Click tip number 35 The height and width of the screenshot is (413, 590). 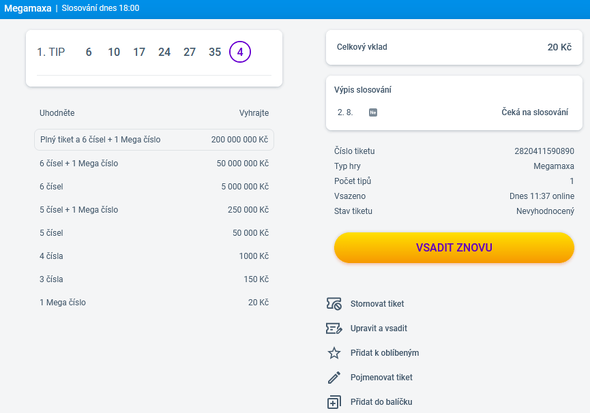click(214, 52)
